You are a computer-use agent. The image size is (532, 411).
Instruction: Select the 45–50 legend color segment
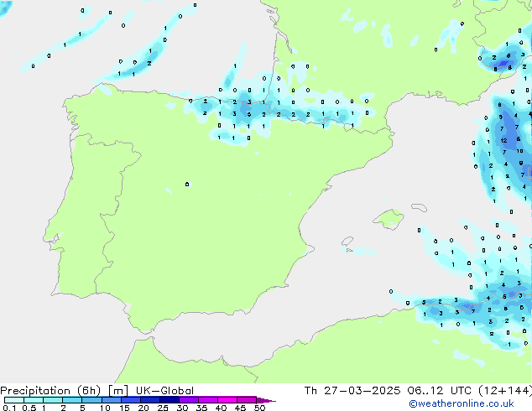[x=247, y=400]
